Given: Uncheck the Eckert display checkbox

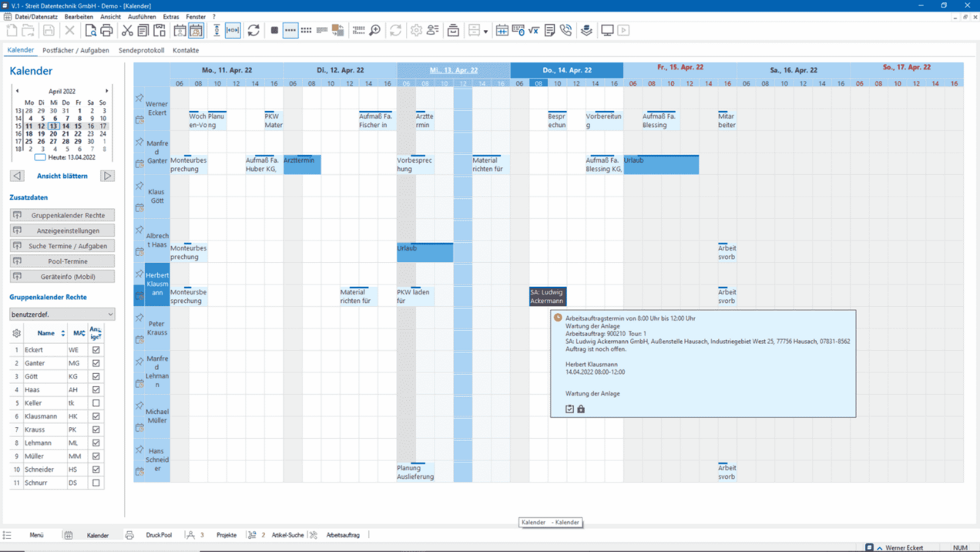Looking at the screenshot, I should (96, 350).
